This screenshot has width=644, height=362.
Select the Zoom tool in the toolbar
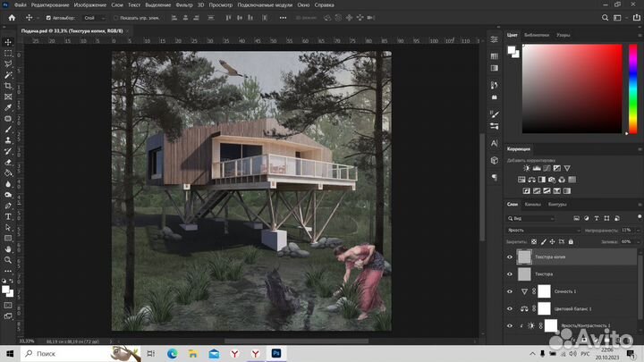click(x=8, y=260)
